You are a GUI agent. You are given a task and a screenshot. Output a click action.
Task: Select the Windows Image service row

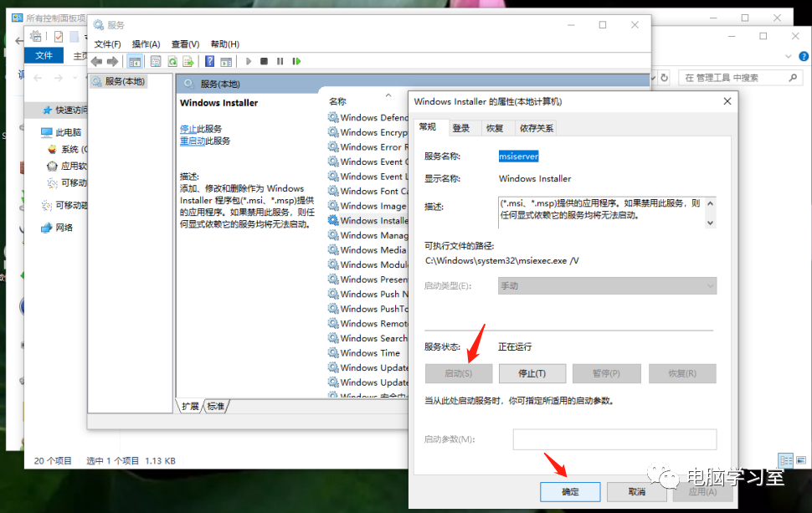tap(368, 206)
